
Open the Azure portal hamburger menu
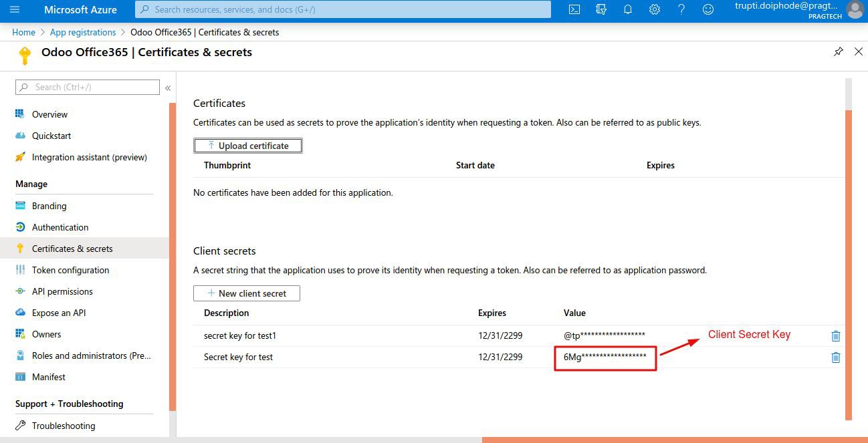point(15,9)
